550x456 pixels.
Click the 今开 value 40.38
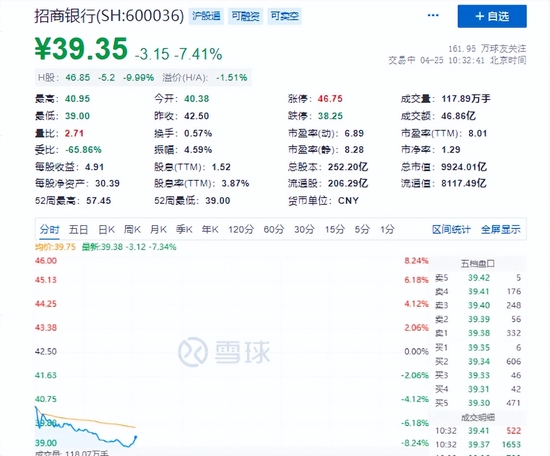pyautogui.click(x=196, y=99)
